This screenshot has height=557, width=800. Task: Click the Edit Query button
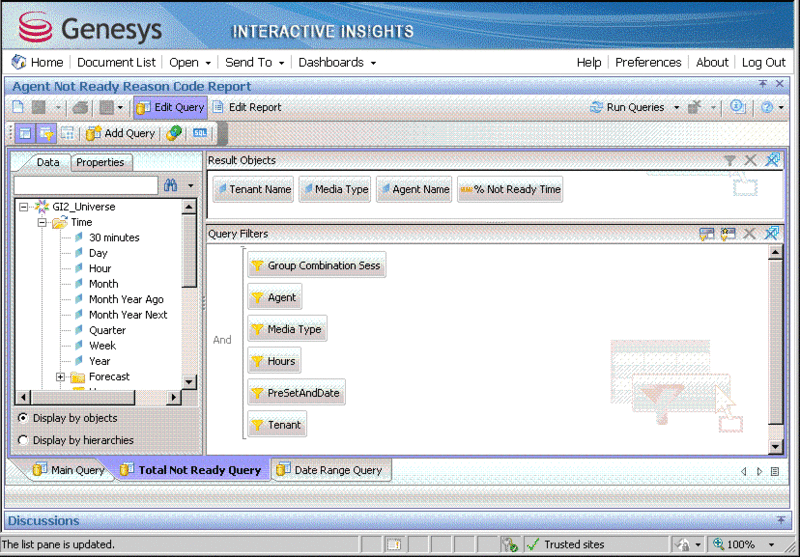coord(170,107)
